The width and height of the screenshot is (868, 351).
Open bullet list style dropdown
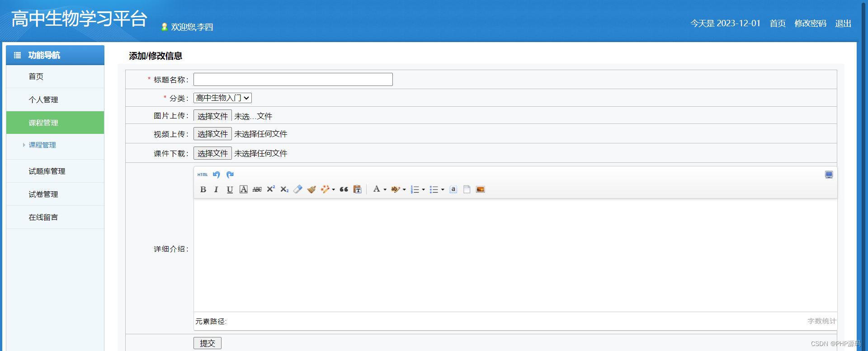click(443, 190)
